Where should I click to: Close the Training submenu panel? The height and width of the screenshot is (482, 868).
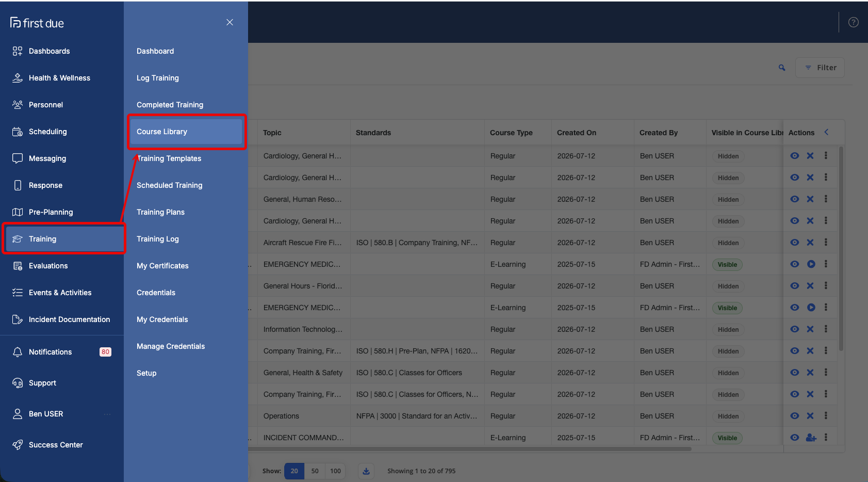coord(230,22)
